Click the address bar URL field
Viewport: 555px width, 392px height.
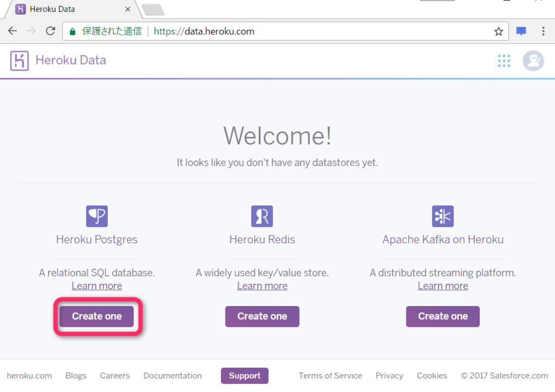click(x=285, y=31)
